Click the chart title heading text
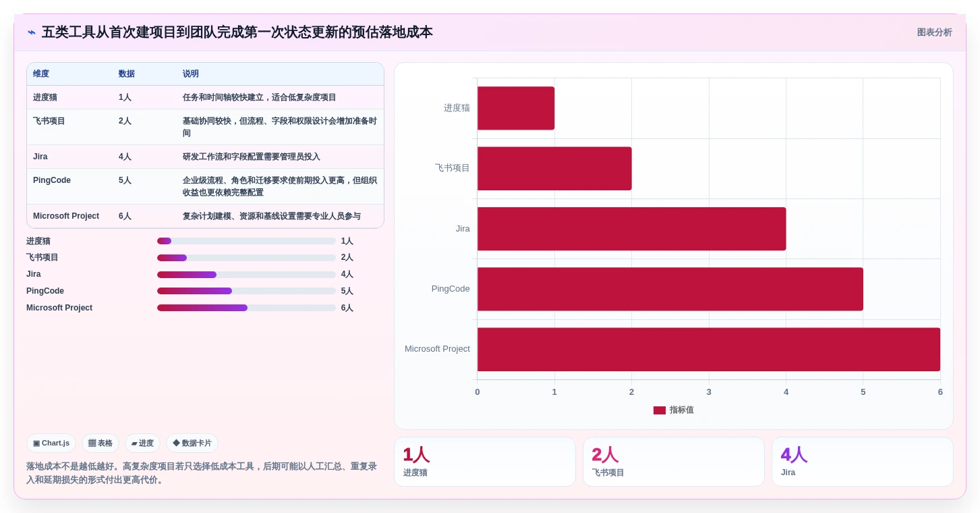Screen dimensions: 980x513 (x=237, y=32)
